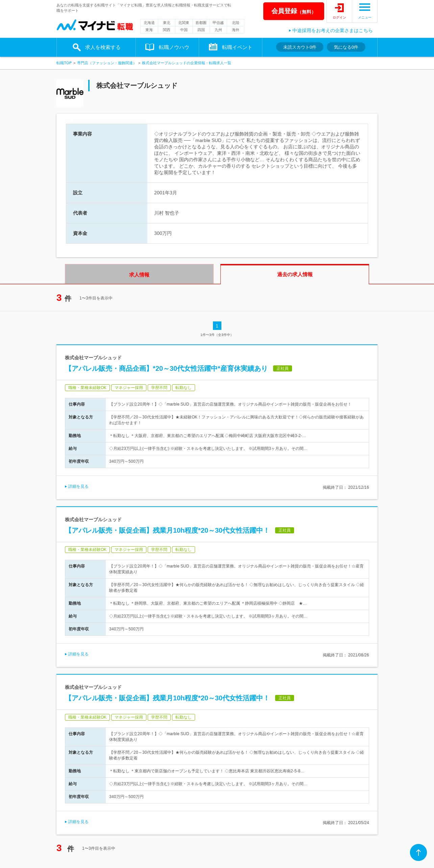Click the magnifier search icon
The height and width of the screenshot is (868, 434).
coord(77,47)
